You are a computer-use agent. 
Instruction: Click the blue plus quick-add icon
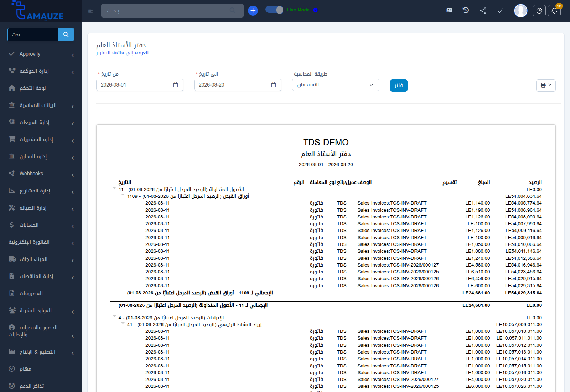[x=253, y=11]
